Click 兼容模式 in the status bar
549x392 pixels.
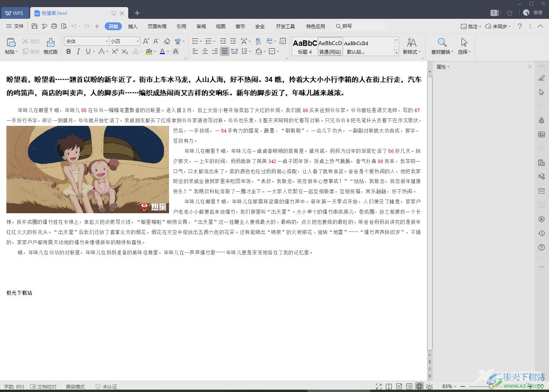coord(75,387)
